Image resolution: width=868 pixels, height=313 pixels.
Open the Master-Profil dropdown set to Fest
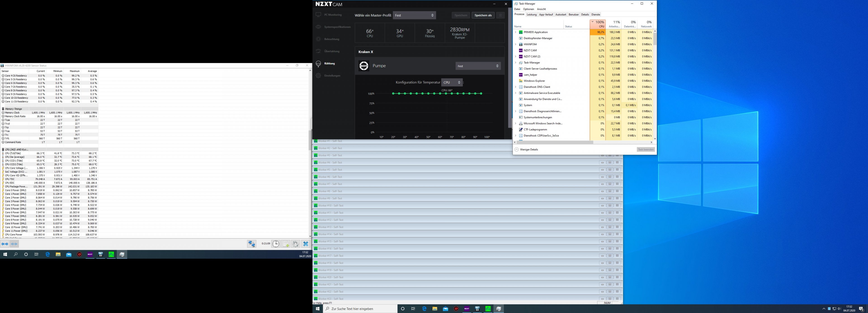[414, 15]
